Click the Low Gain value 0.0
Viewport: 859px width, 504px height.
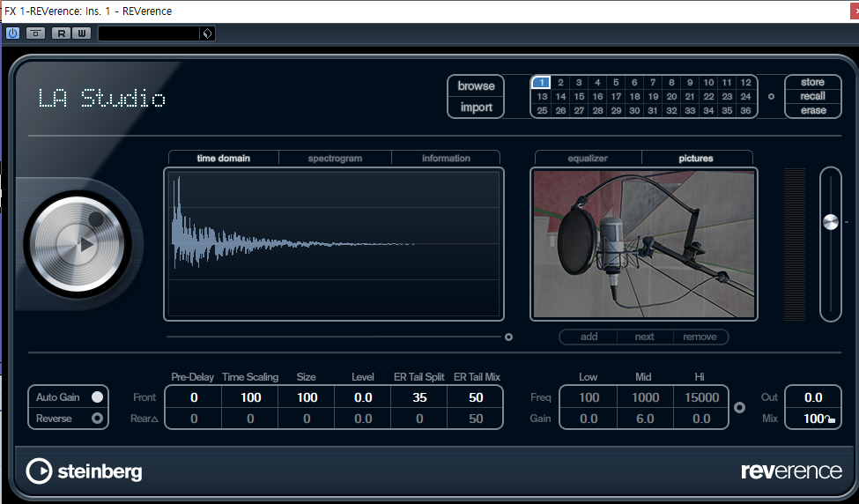(x=589, y=419)
